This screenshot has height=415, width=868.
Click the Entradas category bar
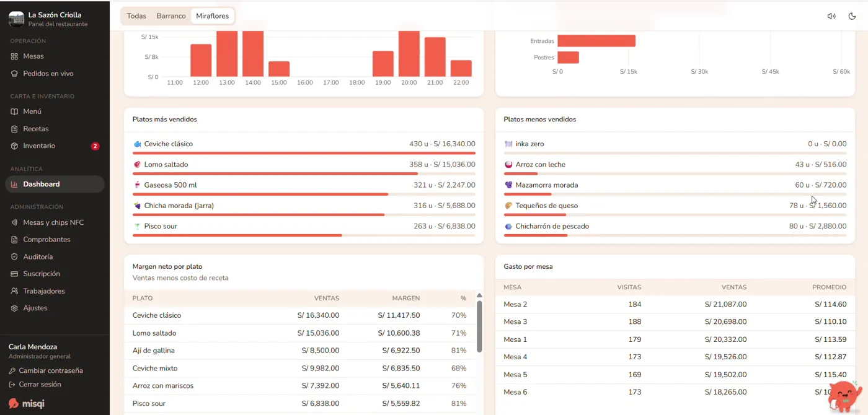[596, 41]
